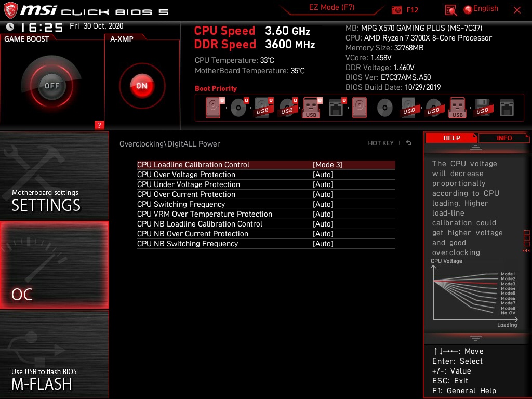The image size is (532, 399).
Task: Toggle the GAME BOOST knob currently OFF
Action: (x=51, y=86)
